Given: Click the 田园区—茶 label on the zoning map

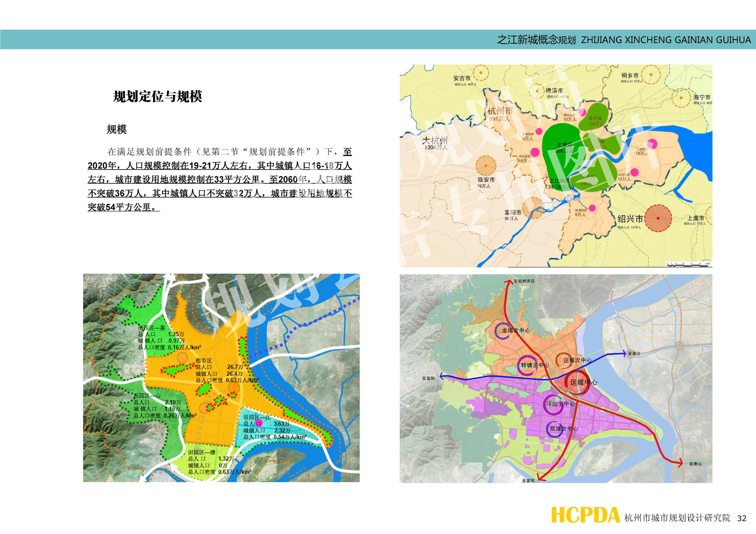Looking at the screenshot, I should click(151, 328).
